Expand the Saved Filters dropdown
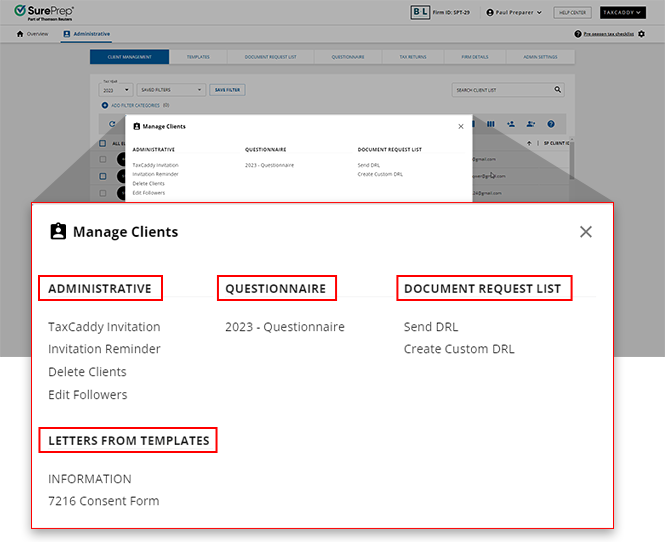Image resolution: width=665 pixels, height=542 pixels. point(172,90)
